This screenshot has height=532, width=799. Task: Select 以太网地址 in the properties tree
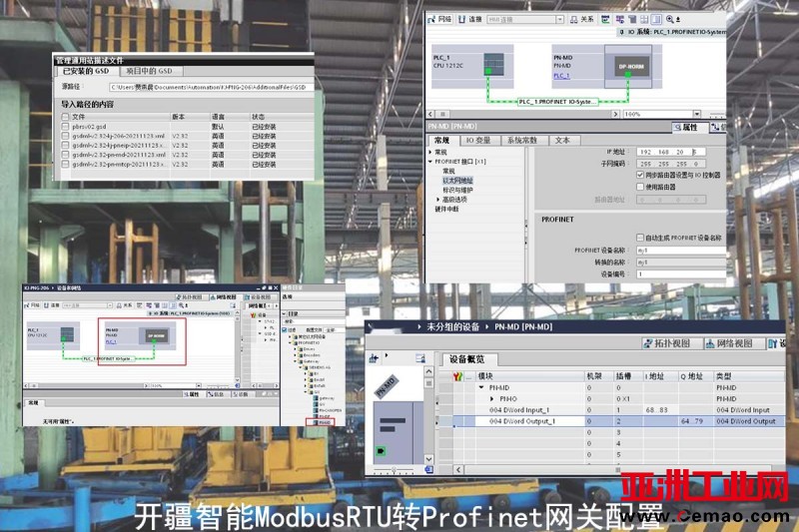coord(457,181)
